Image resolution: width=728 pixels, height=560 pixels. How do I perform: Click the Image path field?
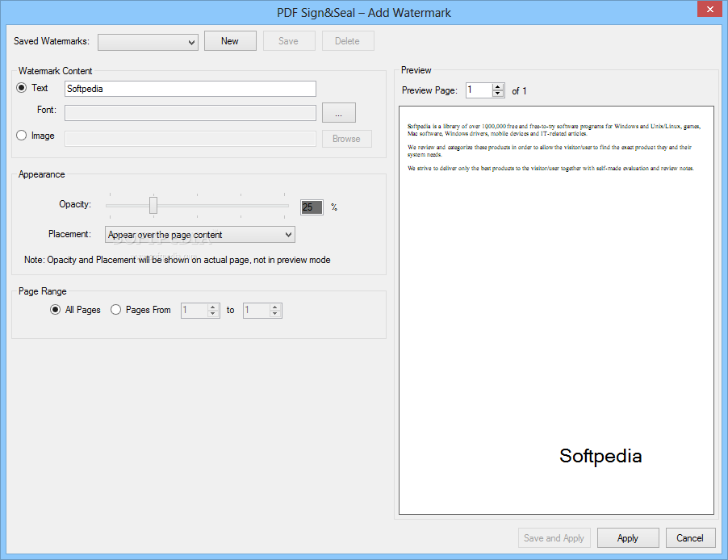click(190, 139)
